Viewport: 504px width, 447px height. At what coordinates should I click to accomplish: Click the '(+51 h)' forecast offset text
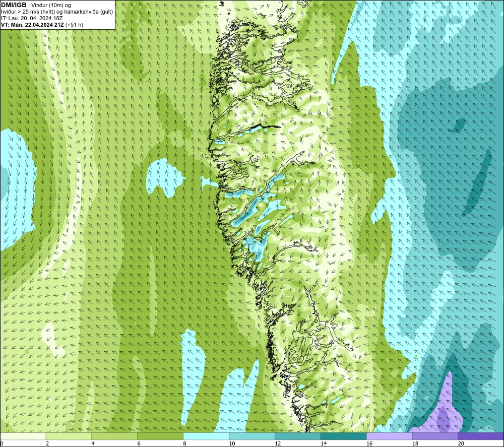[x=74, y=25]
